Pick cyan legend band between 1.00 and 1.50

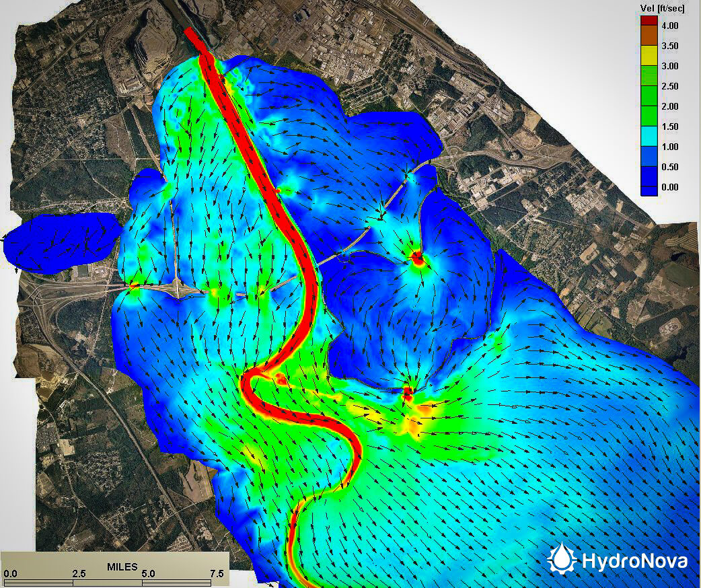(649, 137)
